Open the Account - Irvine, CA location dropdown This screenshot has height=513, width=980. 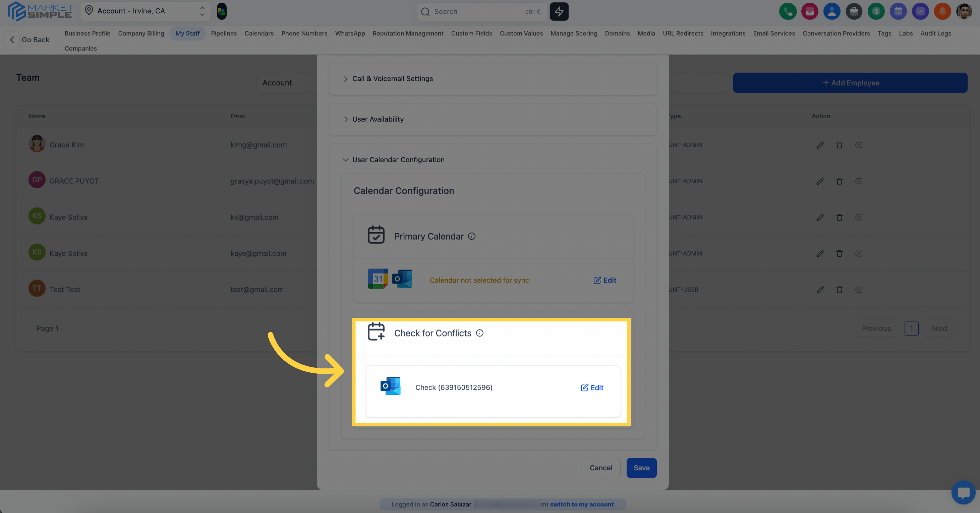[145, 11]
